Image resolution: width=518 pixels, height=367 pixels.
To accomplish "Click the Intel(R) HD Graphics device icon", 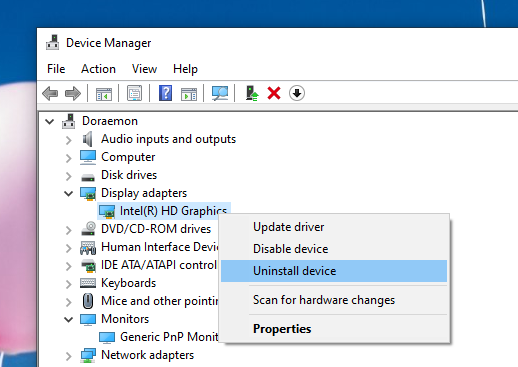I will pyautogui.click(x=107, y=212).
